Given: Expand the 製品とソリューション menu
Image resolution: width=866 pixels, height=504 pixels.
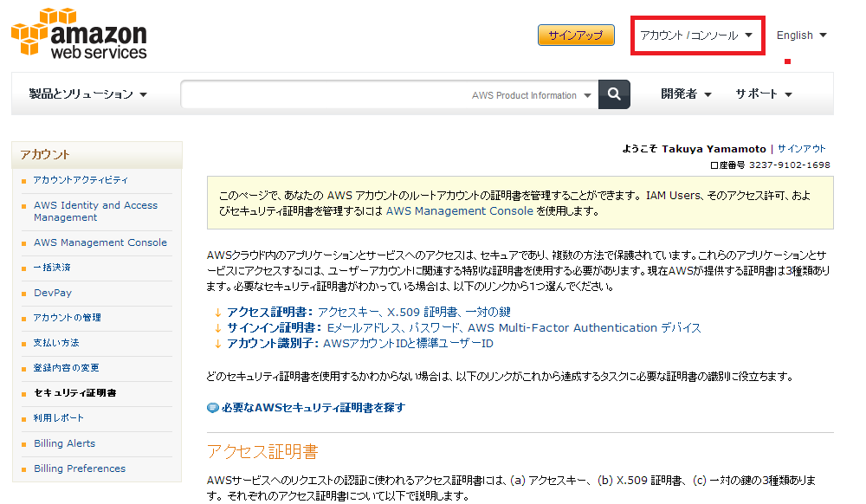Looking at the screenshot, I should pyautogui.click(x=87, y=94).
